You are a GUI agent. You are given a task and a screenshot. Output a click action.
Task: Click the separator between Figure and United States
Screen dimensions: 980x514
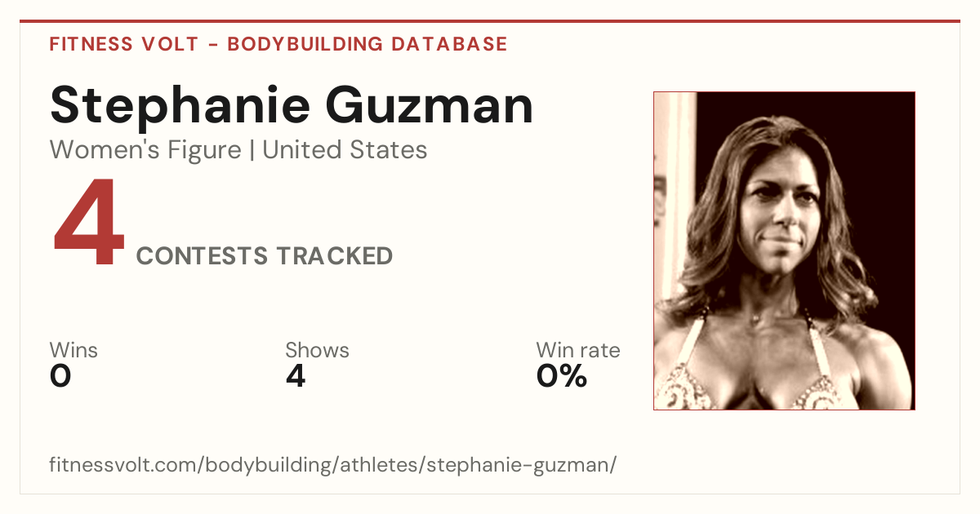point(252,151)
